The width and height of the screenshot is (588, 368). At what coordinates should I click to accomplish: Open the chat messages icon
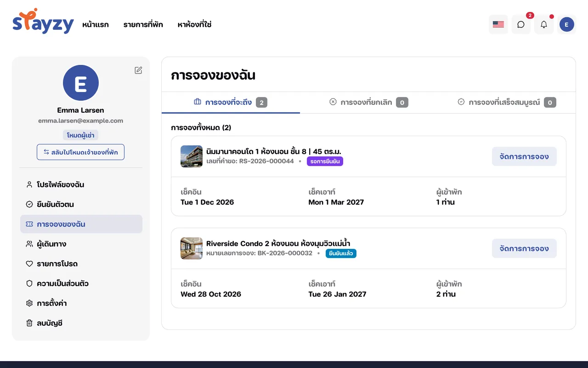click(521, 24)
